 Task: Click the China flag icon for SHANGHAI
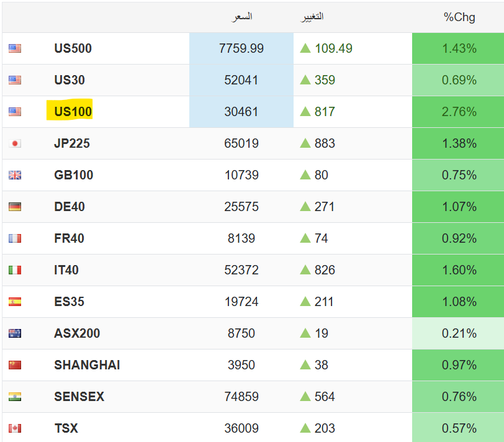pyautogui.click(x=15, y=365)
